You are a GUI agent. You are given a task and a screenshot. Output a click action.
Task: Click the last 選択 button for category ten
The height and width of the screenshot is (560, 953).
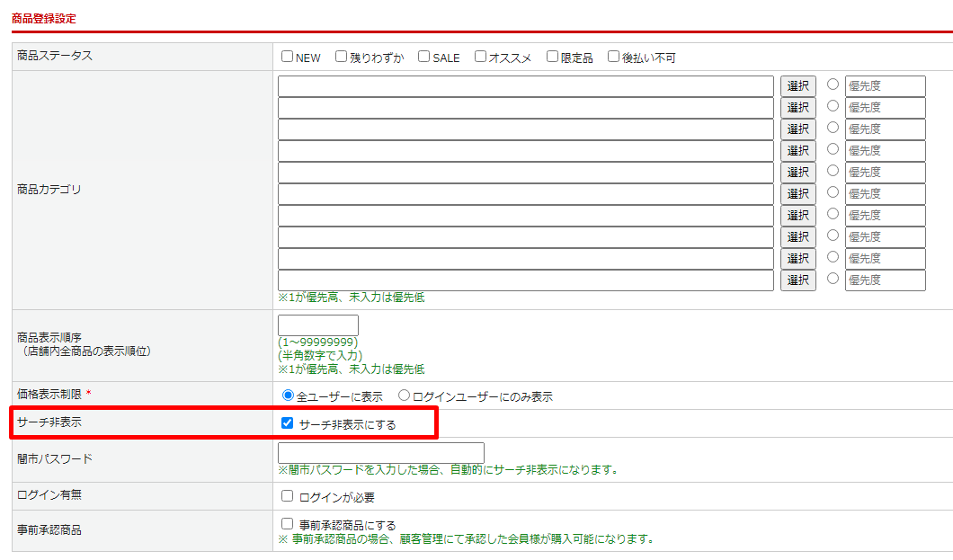click(797, 280)
